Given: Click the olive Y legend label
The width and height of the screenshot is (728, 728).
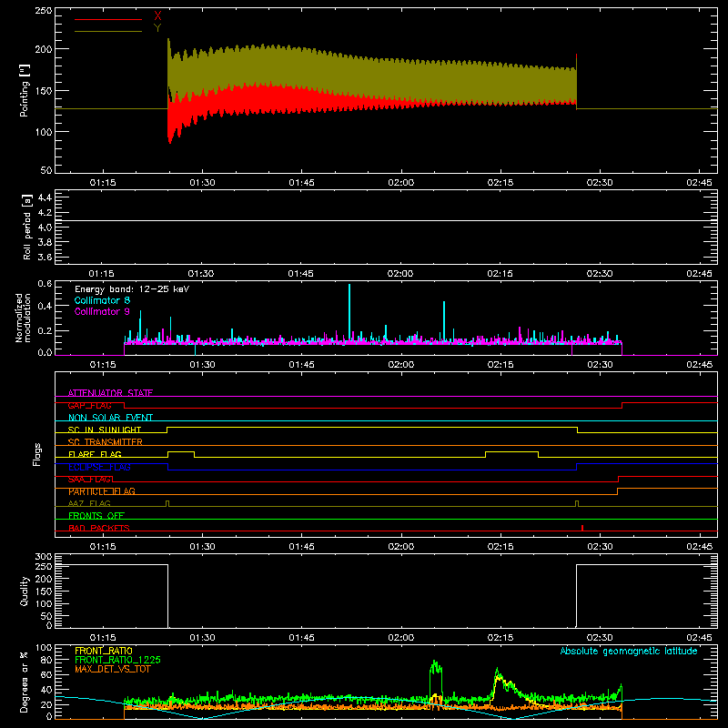Looking at the screenshot, I should click(x=157, y=28).
